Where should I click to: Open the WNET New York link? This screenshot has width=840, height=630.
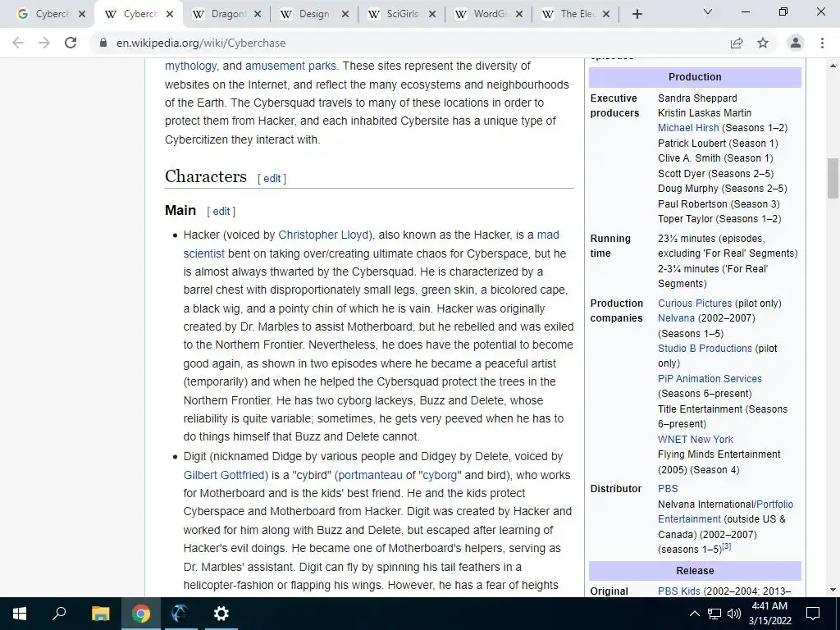tap(696, 440)
